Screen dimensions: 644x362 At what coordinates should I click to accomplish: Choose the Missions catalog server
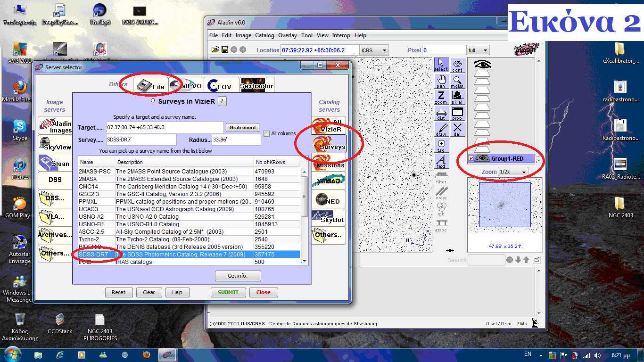(x=329, y=163)
